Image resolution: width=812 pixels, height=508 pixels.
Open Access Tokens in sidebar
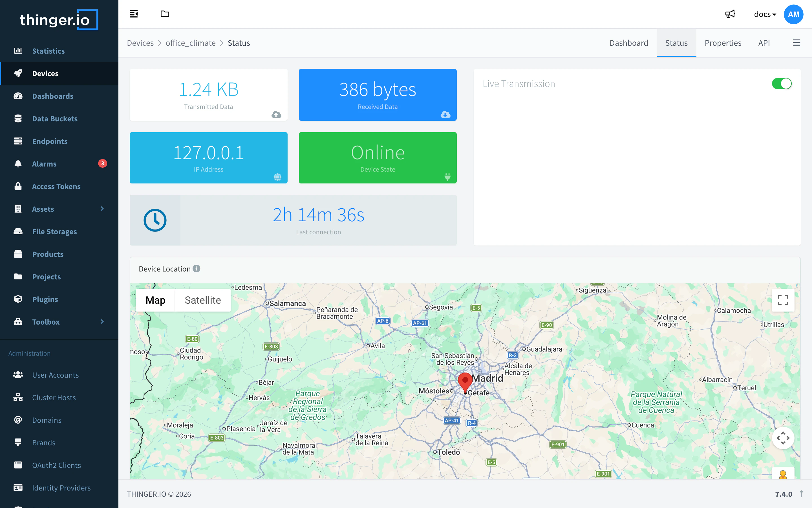[x=59, y=186]
